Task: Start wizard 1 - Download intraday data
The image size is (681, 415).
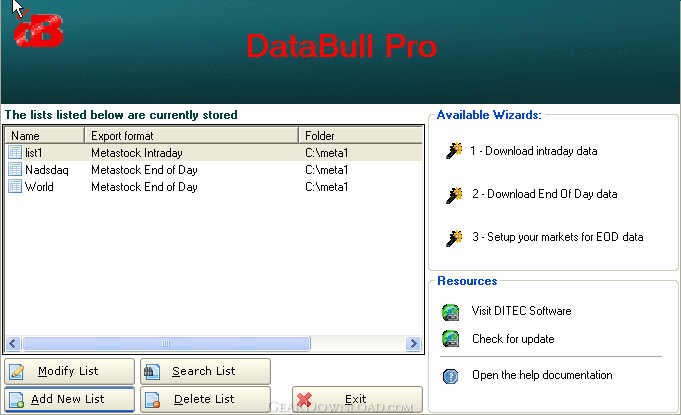Action: point(533,151)
